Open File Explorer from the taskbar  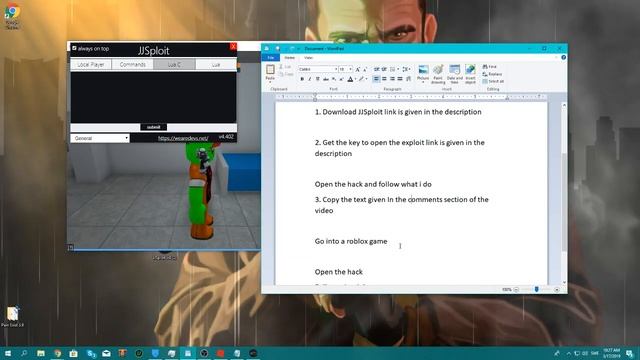(x=41, y=353)
